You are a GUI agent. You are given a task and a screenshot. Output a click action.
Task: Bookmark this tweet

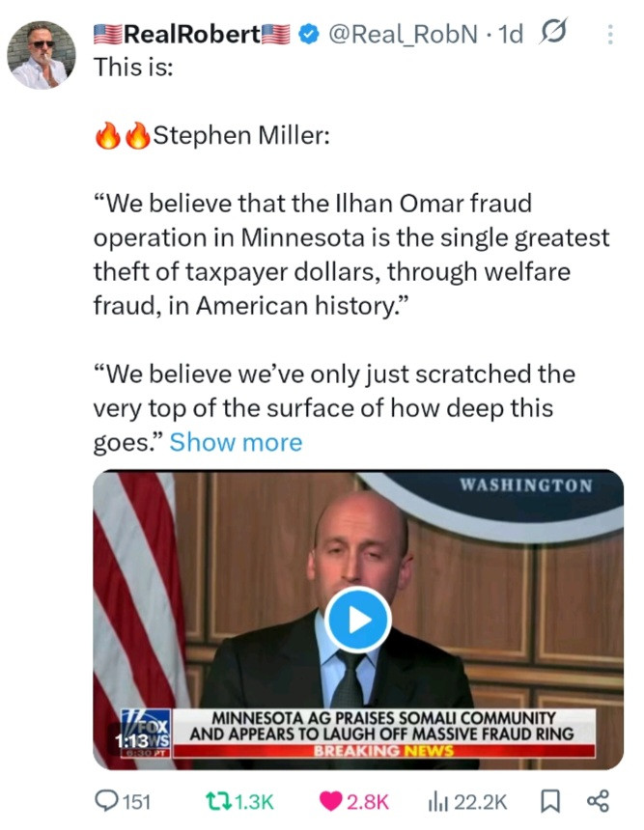coord(548,800)
